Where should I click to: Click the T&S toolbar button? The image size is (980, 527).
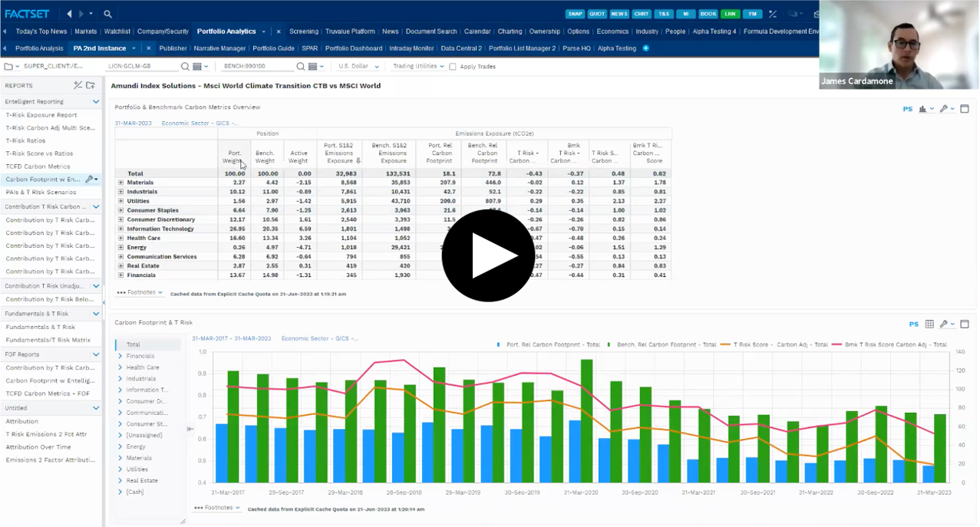point(663,14)
